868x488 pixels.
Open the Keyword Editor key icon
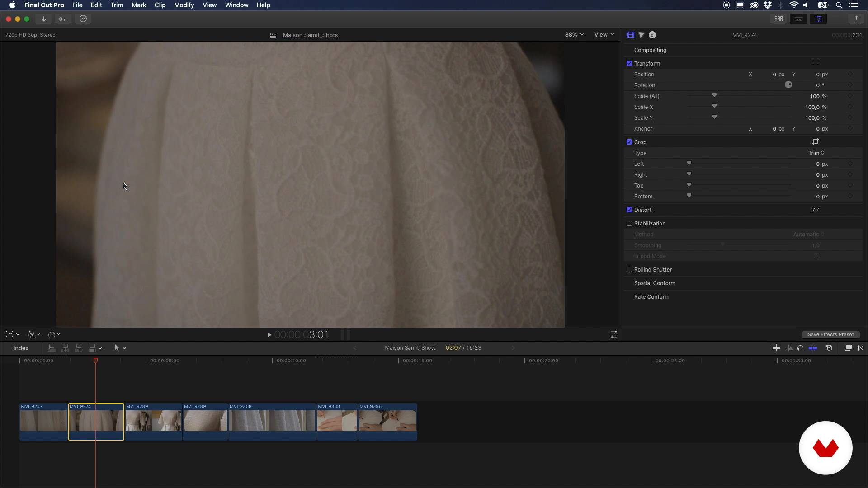[63, 19]
